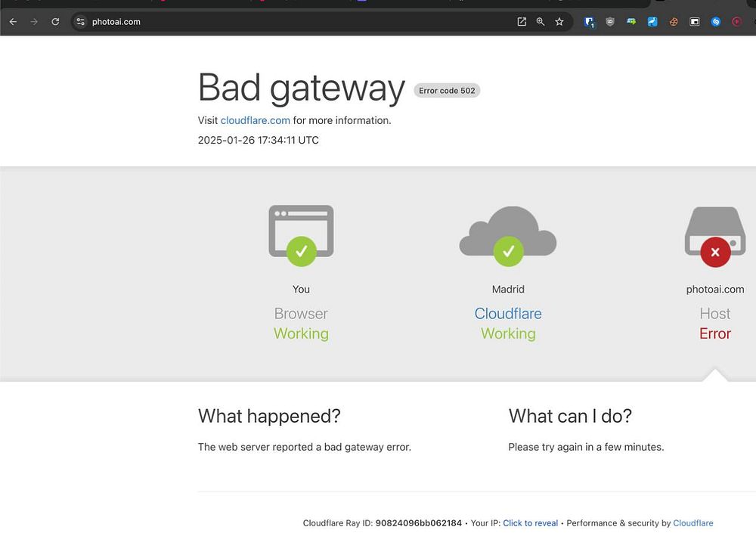Open site information icon in address bar
This screenshot has height=555, width=756.
81,22
